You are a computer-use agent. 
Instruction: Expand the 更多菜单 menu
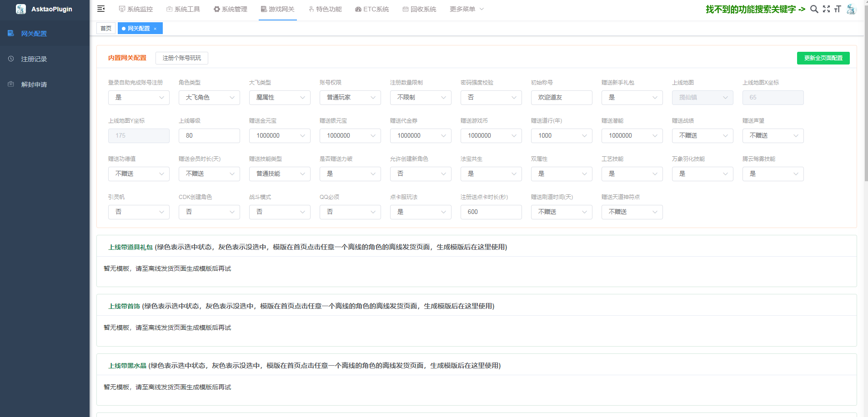(467, 9)
